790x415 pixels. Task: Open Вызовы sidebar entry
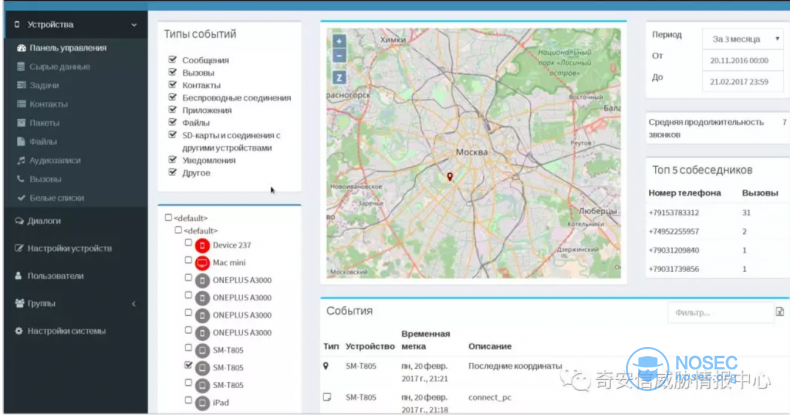click(39, 179)
